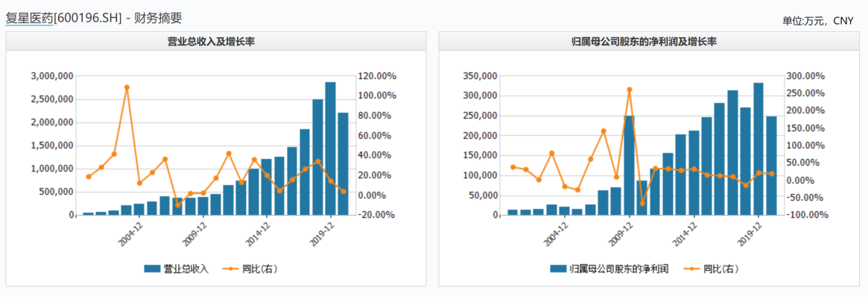Click the highest orange point in net profit chart
This screenshot has height=297, width=868.
630,90
